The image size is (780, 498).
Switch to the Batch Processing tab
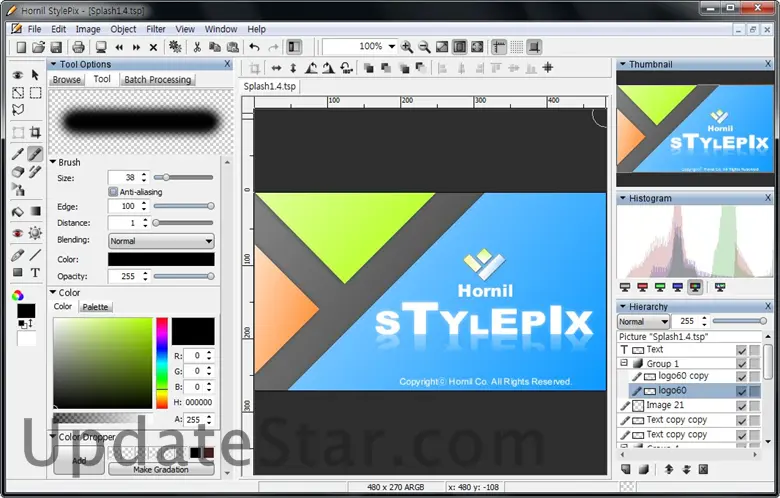[x=158, y=80]
